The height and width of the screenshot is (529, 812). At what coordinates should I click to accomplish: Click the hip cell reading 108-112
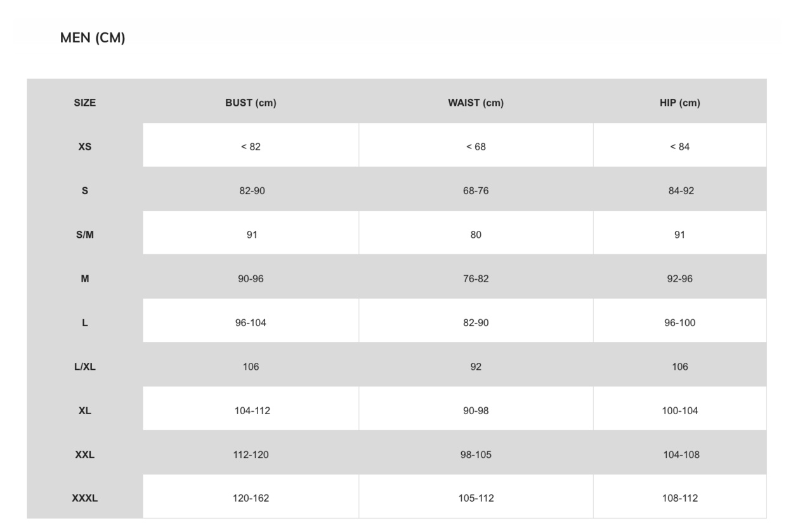pyautogui.click(x=679, y=499)
